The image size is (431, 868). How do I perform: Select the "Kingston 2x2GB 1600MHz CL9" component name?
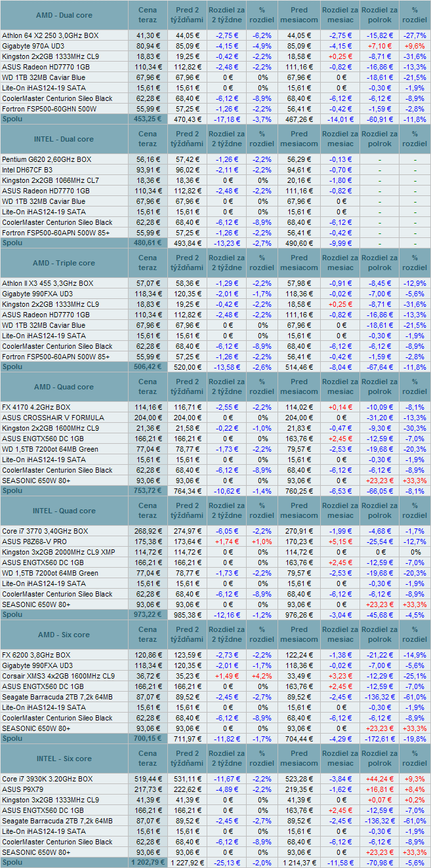click(x=51, y=429)
